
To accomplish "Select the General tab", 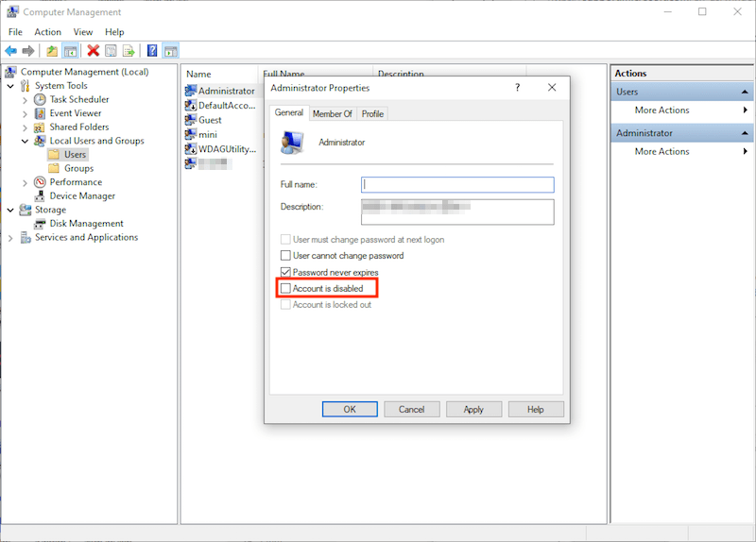I will point(289,112).
